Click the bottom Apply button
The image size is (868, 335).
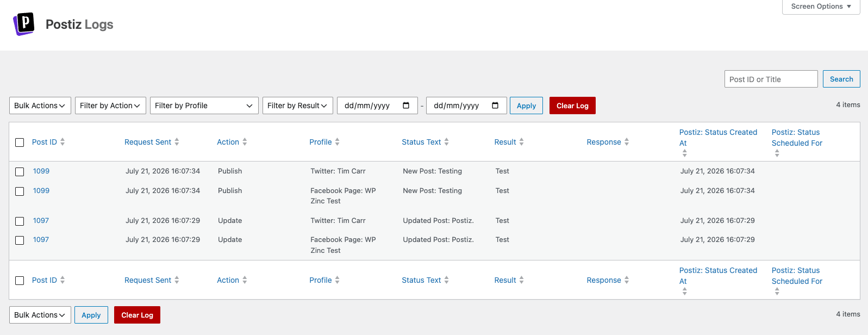(x=91, y=315)
